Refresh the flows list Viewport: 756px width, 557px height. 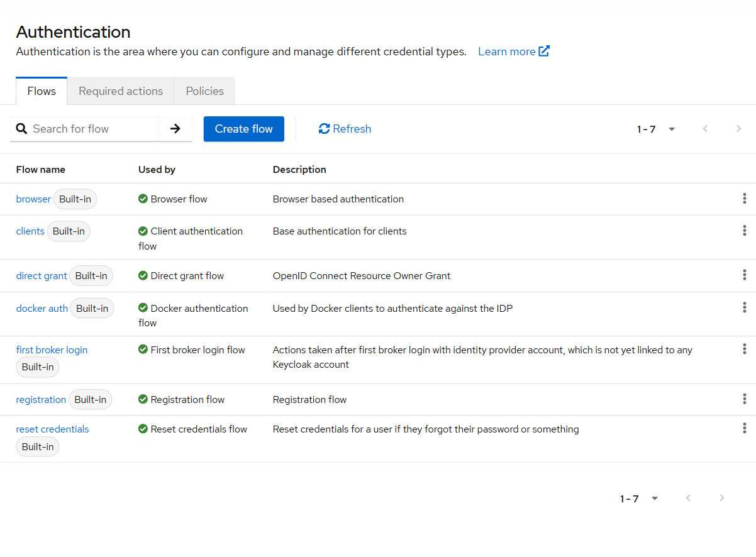click(x=345, y=129)
